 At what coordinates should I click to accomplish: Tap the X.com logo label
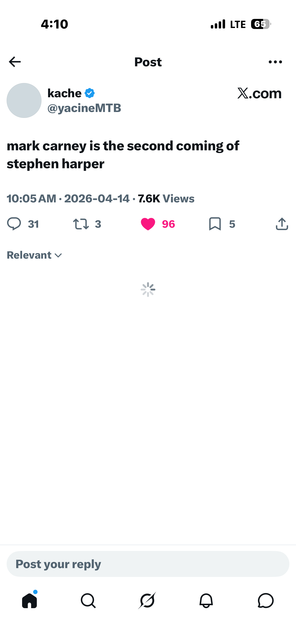pyautogui.click(x=259, y=93)
